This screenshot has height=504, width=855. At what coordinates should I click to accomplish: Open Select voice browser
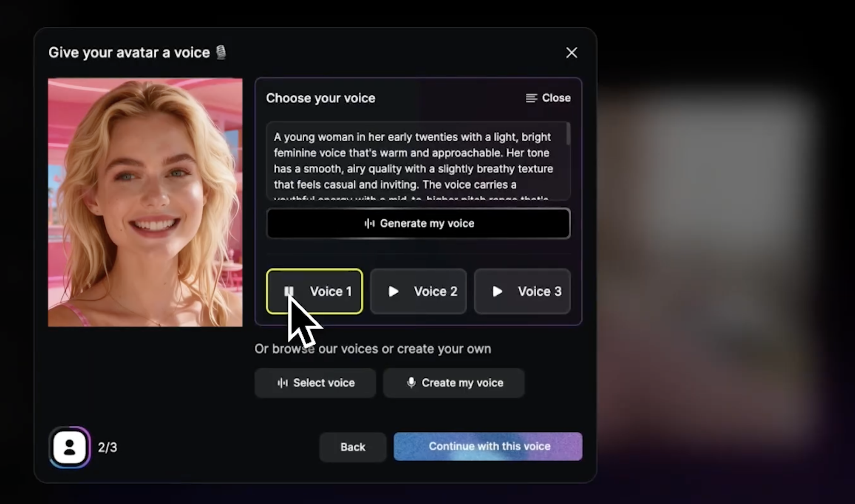(x=315, y=383)
